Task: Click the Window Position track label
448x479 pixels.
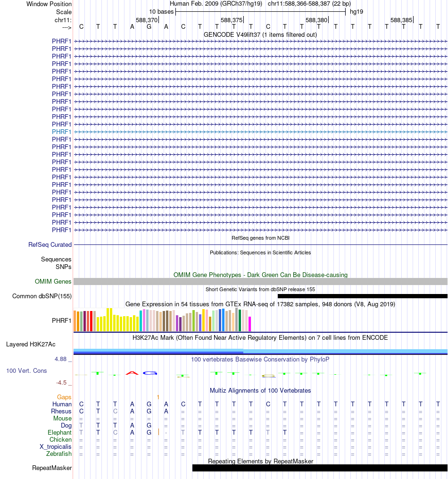Action: (49, 4)
